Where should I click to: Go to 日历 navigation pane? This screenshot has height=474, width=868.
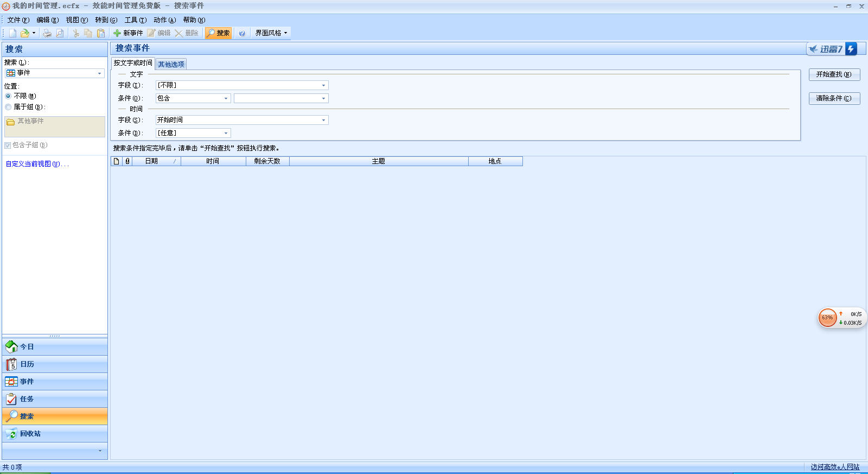pyautogui.click(x=55, y=364)
